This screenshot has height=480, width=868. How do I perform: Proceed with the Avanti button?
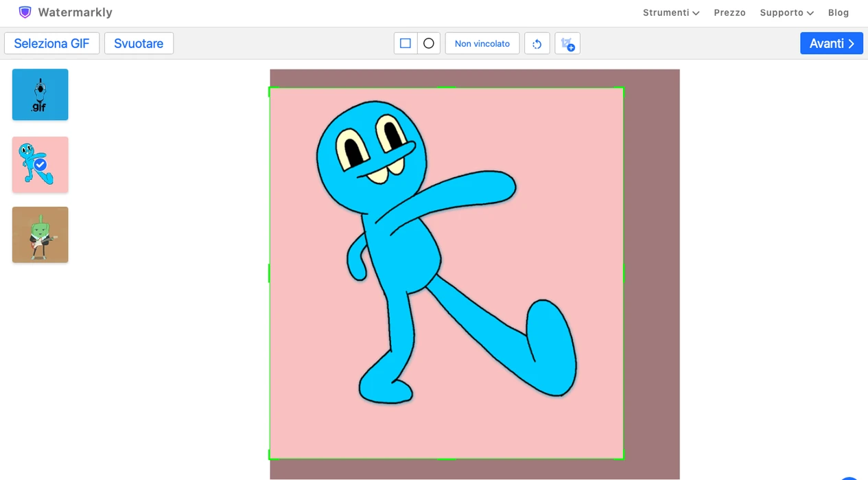(x=832, y=43)
